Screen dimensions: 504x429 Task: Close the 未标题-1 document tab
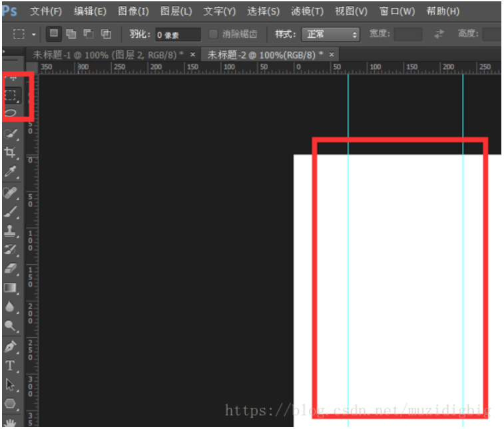click(x=192, y=55)
